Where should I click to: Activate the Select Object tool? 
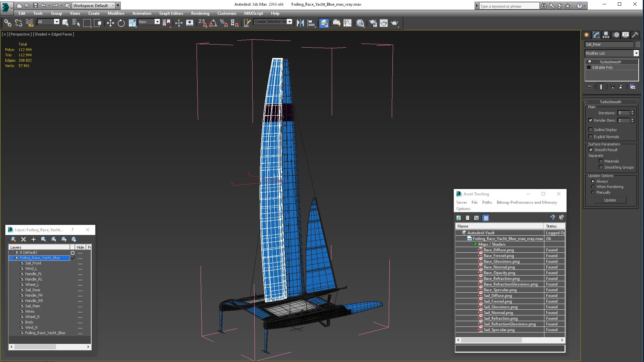point(65,23)
